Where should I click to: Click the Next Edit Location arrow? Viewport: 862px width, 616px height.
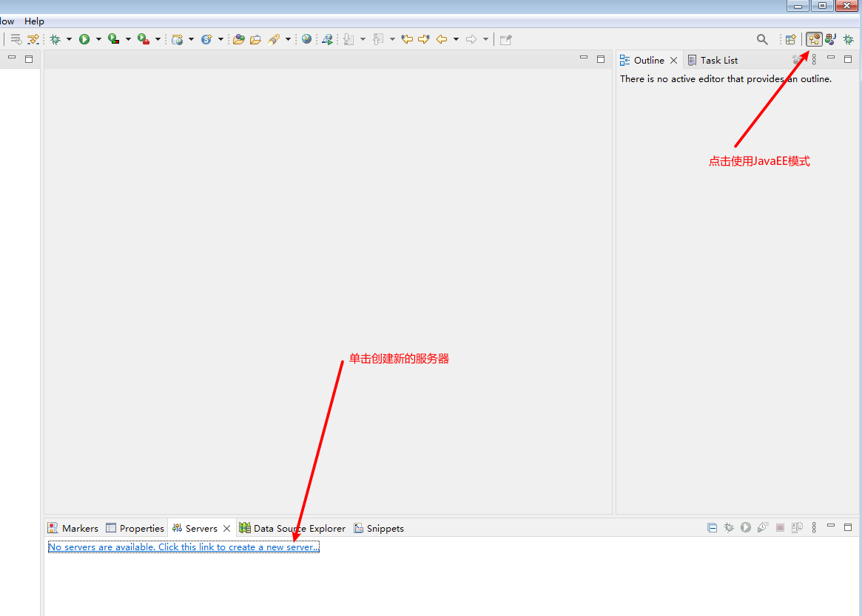coord(424,39)
